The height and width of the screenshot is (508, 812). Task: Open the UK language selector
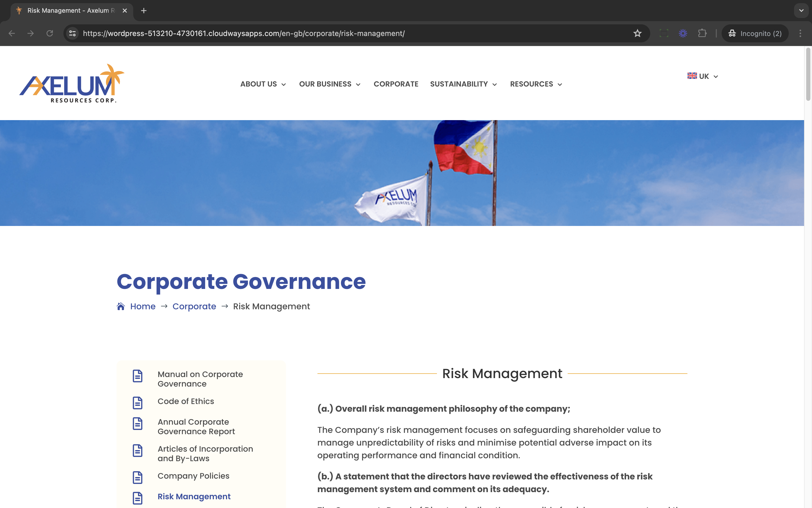703,76
